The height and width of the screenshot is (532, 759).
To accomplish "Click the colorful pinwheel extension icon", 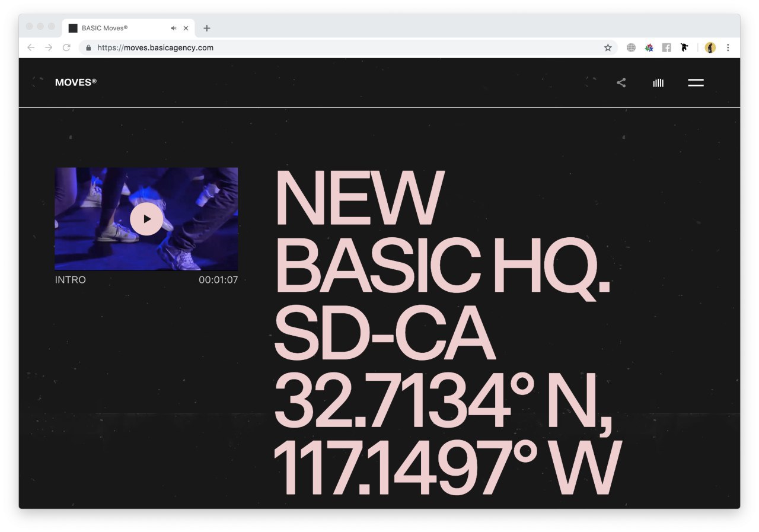I will tap(649, 47).
